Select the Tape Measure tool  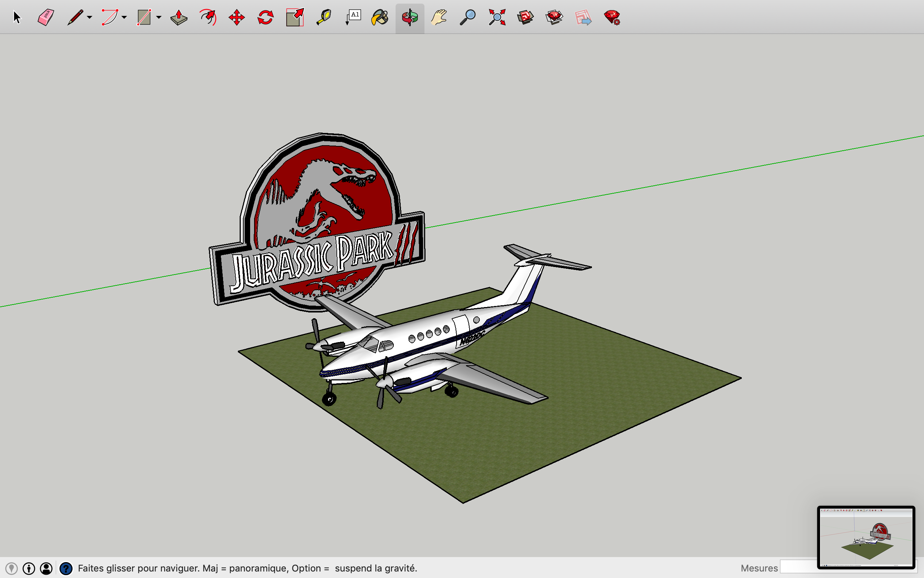(x=324, y=18)
